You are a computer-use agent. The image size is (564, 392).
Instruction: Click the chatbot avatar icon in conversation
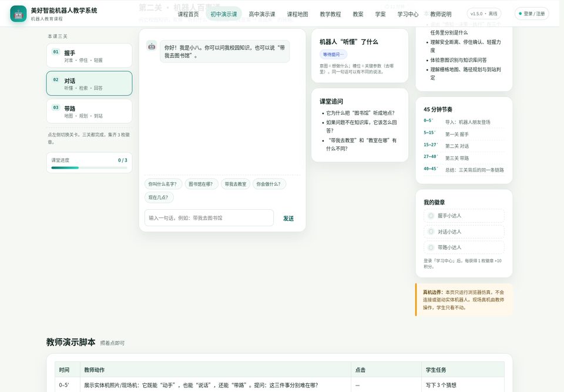(152, 46)
